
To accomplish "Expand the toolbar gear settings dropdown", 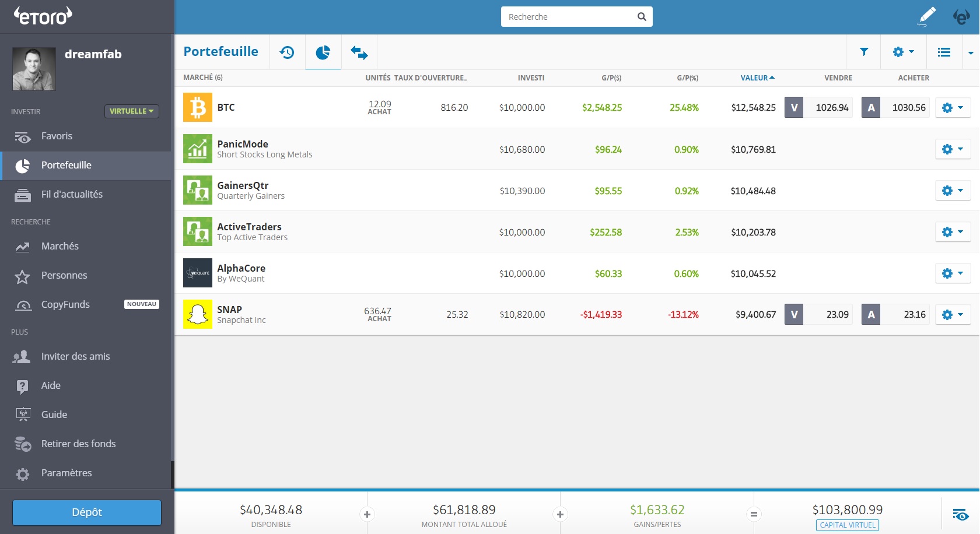I will [902, 52].
